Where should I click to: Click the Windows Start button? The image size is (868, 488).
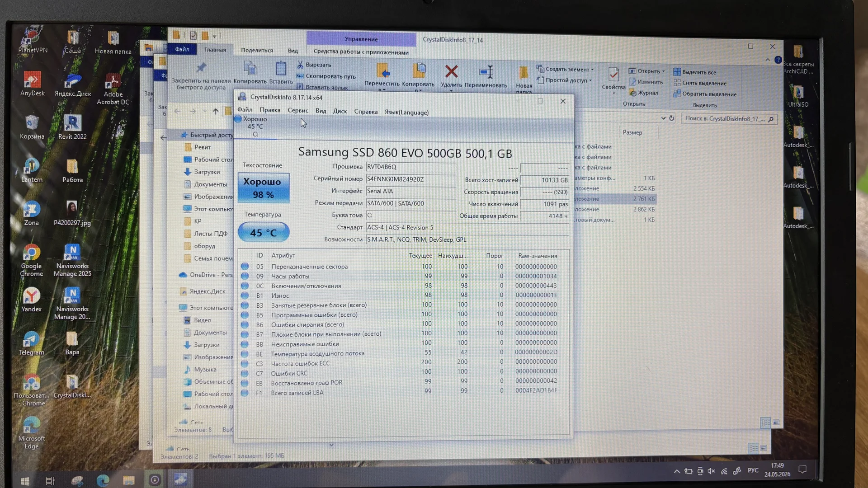click(25, 481)
